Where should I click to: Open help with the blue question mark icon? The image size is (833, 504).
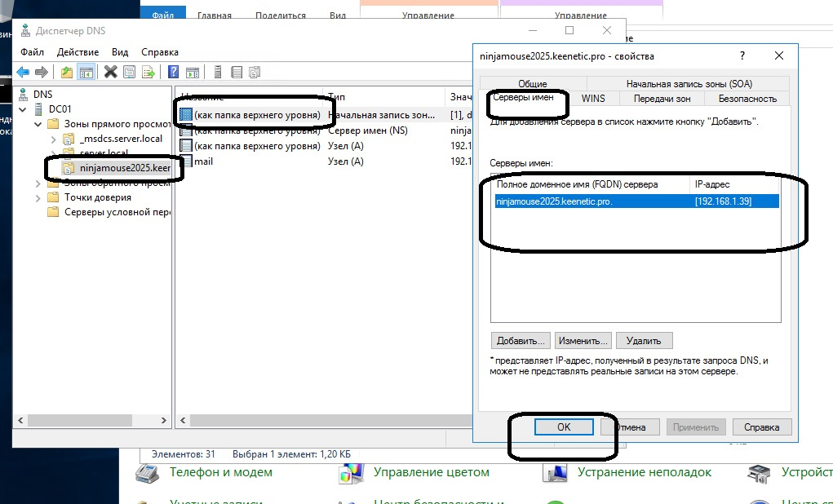pos(173,72)
